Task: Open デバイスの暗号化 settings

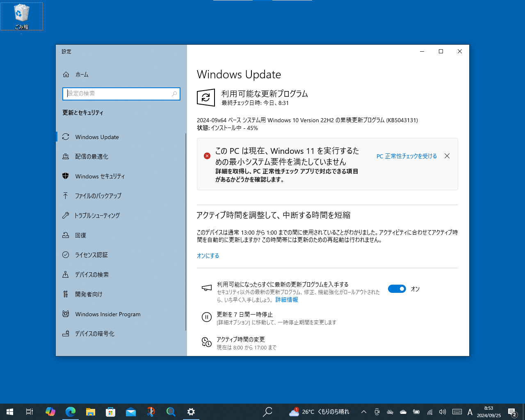Action: pyautogui.click(x=94, y=333)
